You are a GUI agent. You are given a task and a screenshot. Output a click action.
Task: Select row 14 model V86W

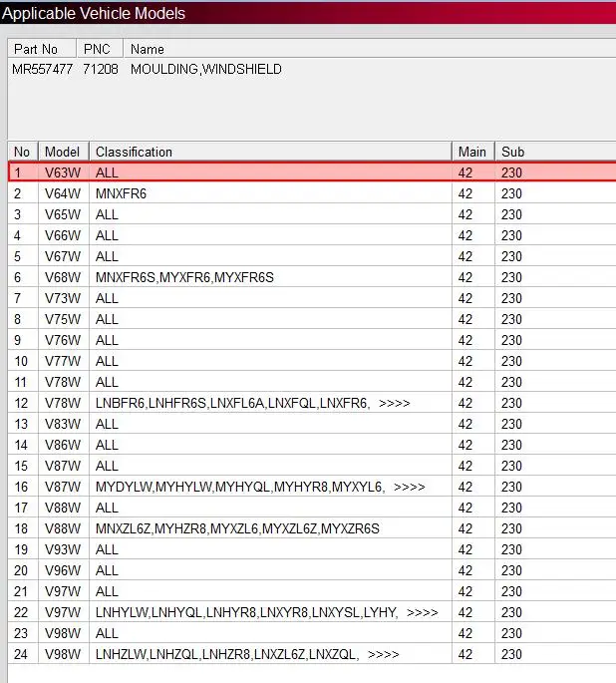pyautogui.click(x=63, y=445)
